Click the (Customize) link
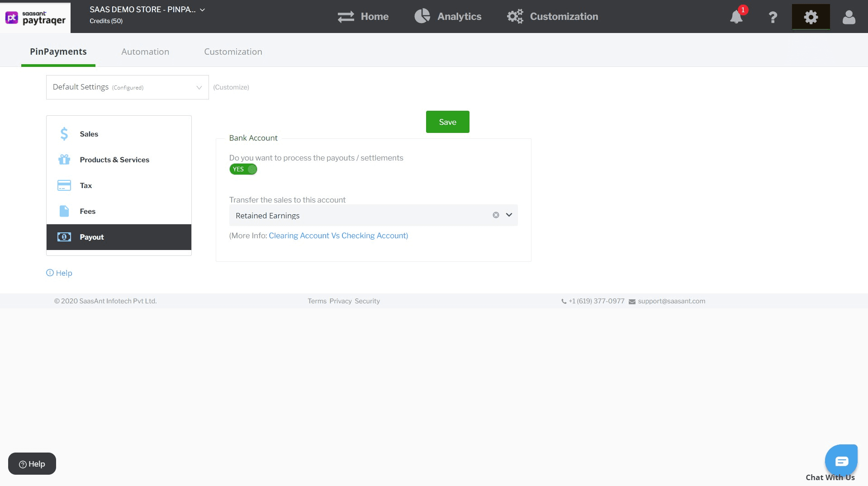Screen dimensions: 868x486 tap(231, 87)
